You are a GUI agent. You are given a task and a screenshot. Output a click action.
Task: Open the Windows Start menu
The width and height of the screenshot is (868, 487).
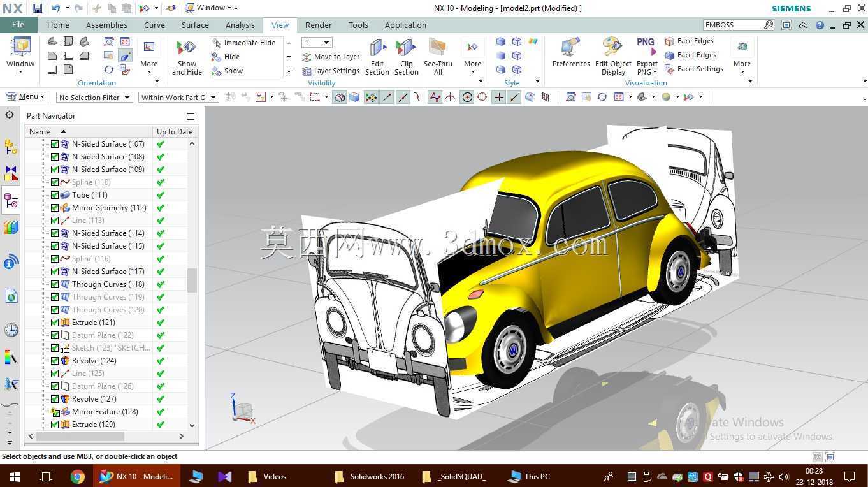(x=15, y=476)
